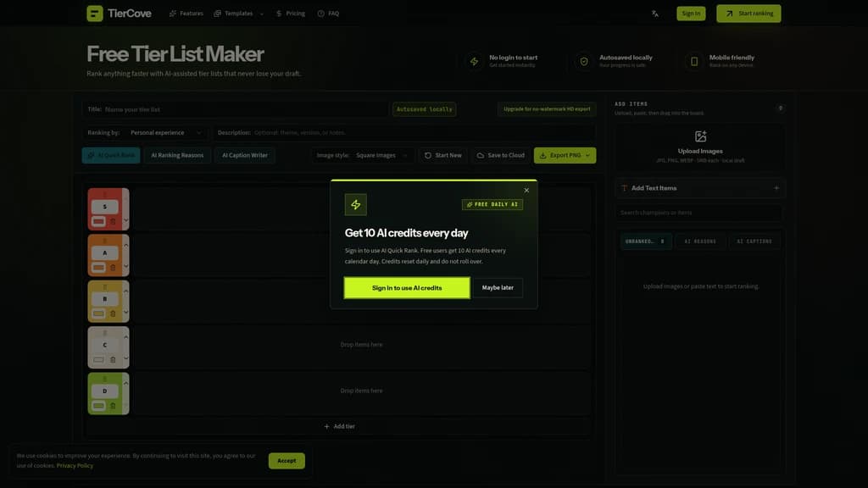The height and width of the screenshot is (488, 868).
Task: Delete the A tier with trash icon
Action: (x=113, y=268)
